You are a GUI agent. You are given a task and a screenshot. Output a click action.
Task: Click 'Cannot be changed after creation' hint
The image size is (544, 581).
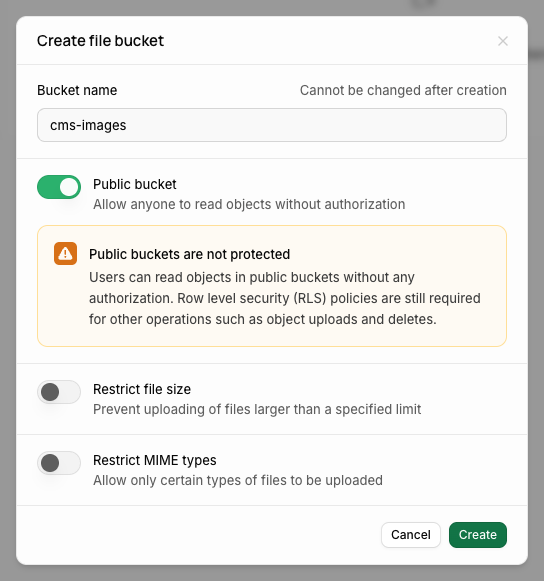[x=403, y=90]
